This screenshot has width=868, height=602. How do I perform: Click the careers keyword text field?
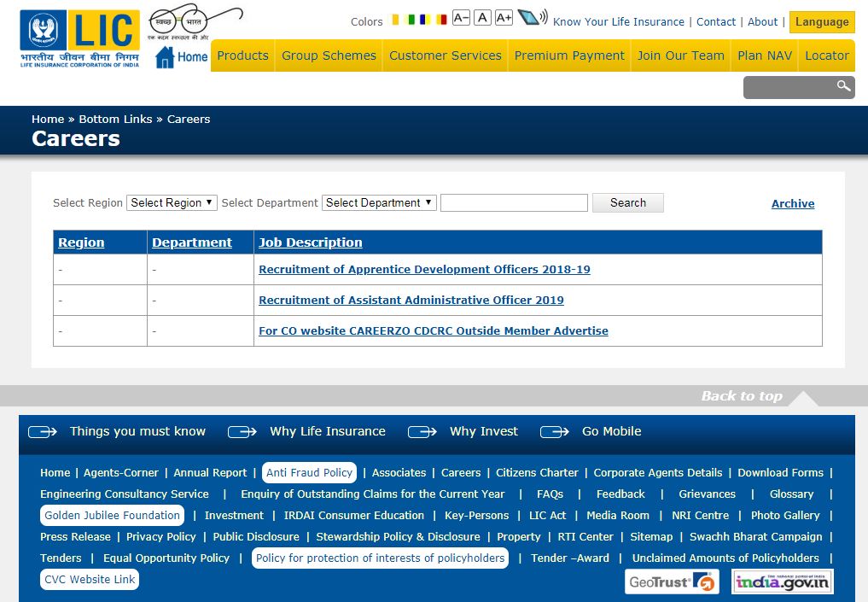tap(514, 202)
